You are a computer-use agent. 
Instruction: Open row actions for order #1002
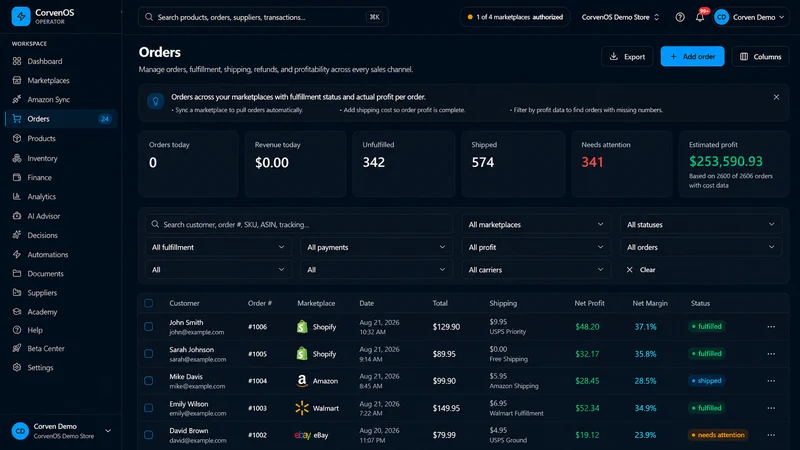click(771, 435)
